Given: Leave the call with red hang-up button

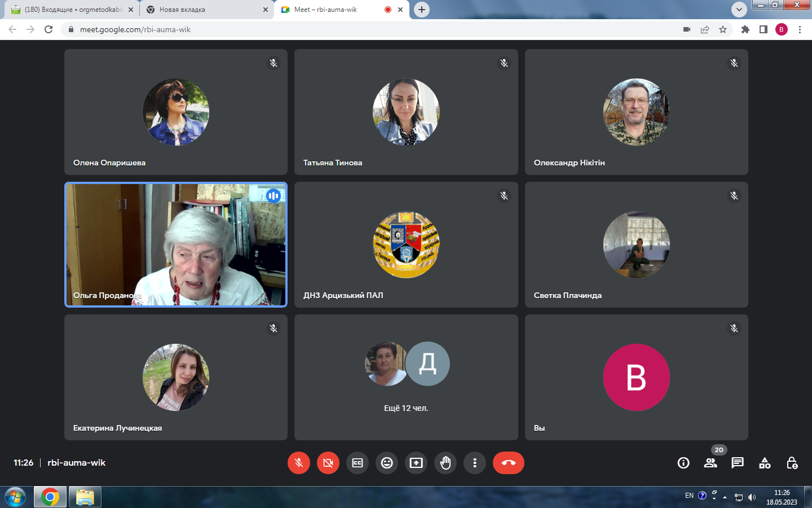Looking at the screenshot, I should pos(509,463).
